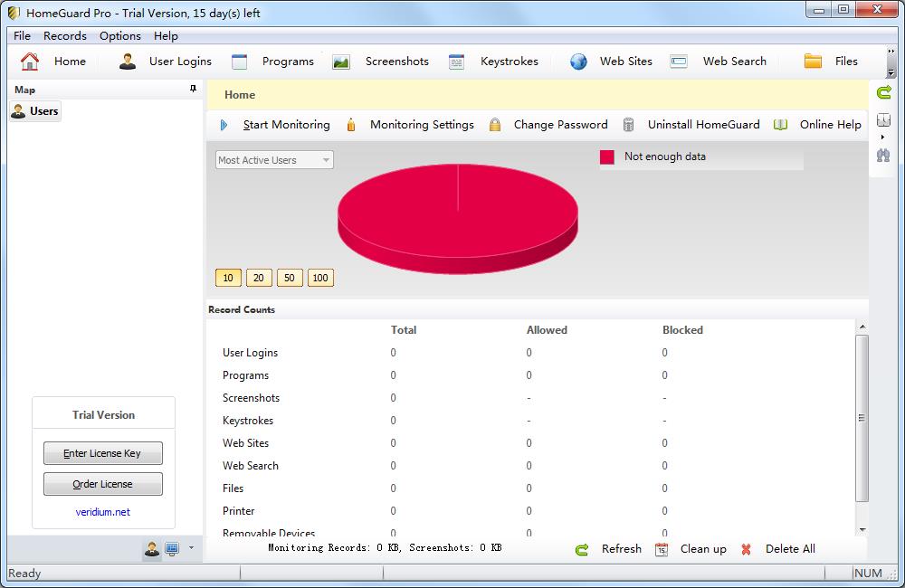Toggle chart to show 50 items
This screenshot has height=588, width=905.
(290, 278)
